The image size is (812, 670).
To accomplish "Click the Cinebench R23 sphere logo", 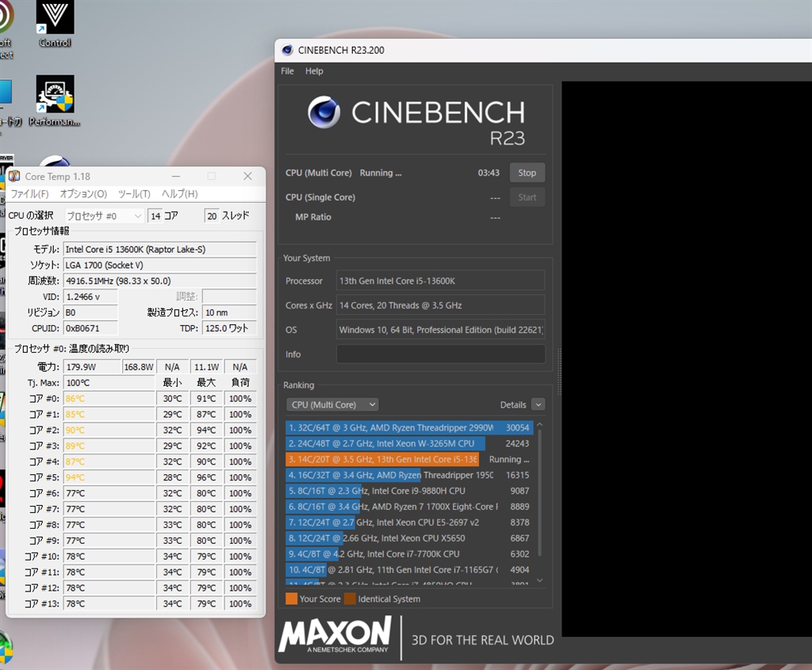I will click(x=324, y=113).
